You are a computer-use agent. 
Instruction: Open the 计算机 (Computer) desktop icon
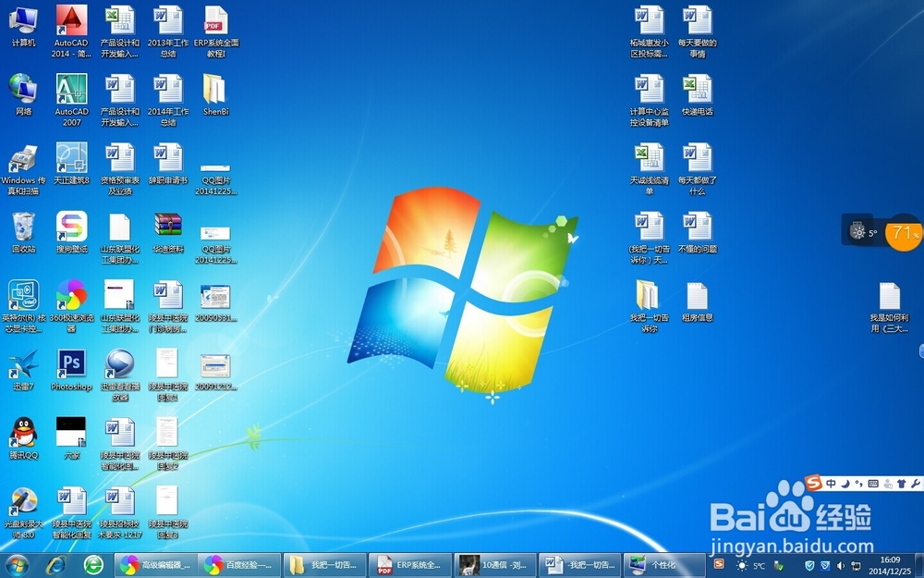pyautogui.click(x=24, y=27)
